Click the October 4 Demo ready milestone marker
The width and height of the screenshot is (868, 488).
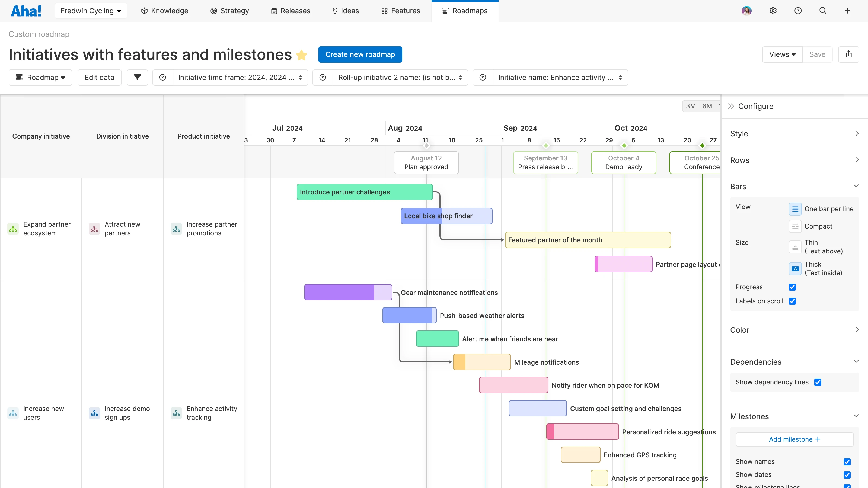(624, 146)
